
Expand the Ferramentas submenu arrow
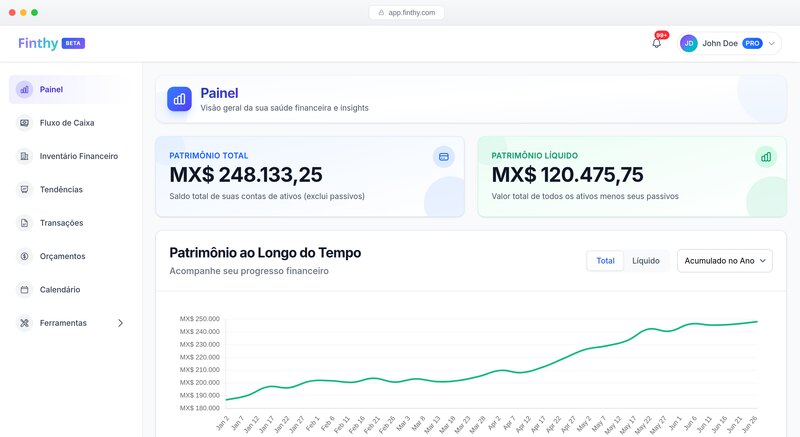pyautogui.click(x=120, y=323)
